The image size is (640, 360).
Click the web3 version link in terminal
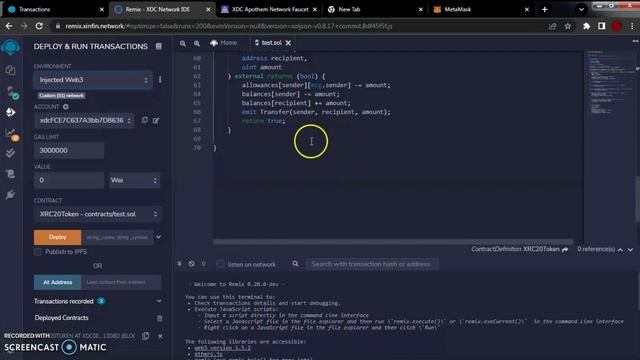[x=222, y=348]
